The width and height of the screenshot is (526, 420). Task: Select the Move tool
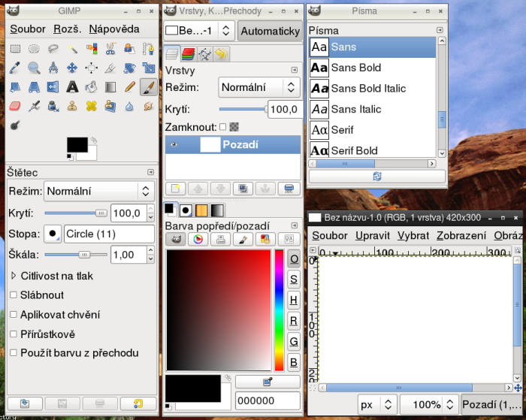point(72,68)
